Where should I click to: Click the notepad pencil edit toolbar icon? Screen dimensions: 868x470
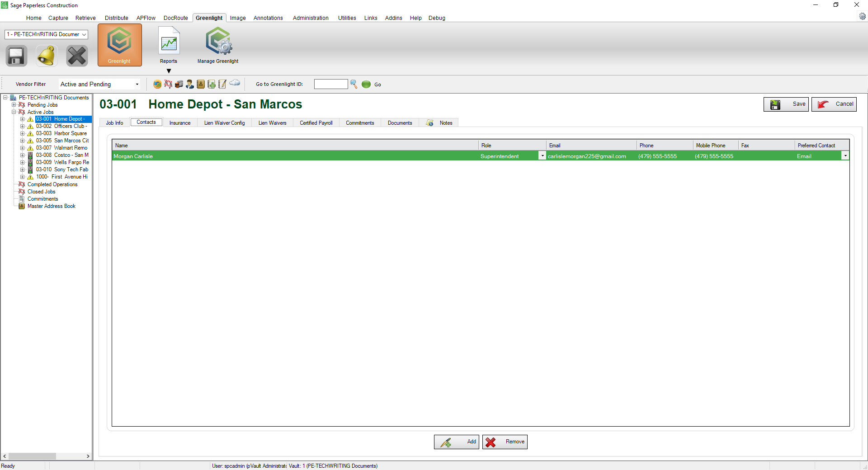click(x=222, y=84)
